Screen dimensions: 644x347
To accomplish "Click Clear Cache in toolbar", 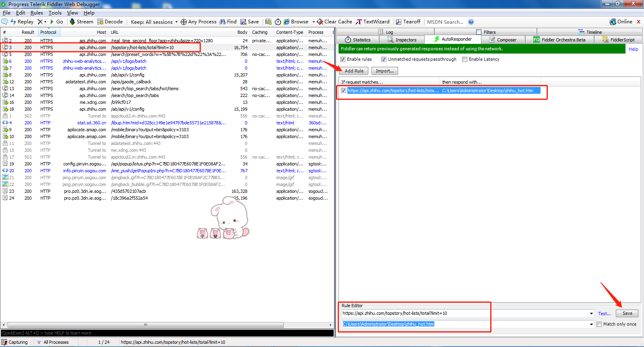I will (x=334, y=22).
